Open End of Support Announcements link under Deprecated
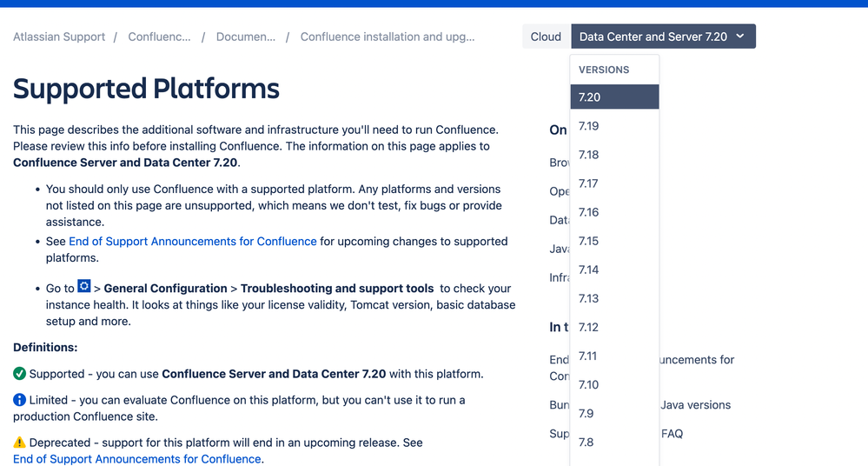868x466 pixels. click(137, 459)
